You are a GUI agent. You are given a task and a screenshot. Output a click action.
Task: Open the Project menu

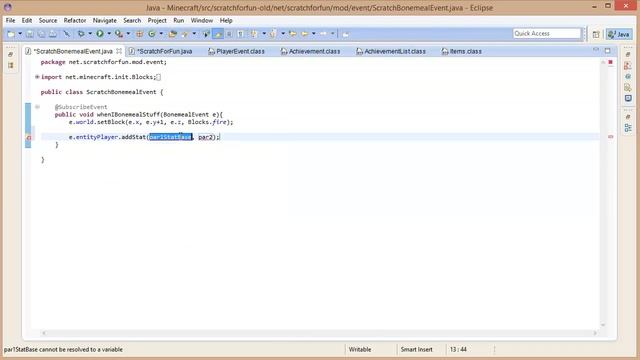[157, 20]
